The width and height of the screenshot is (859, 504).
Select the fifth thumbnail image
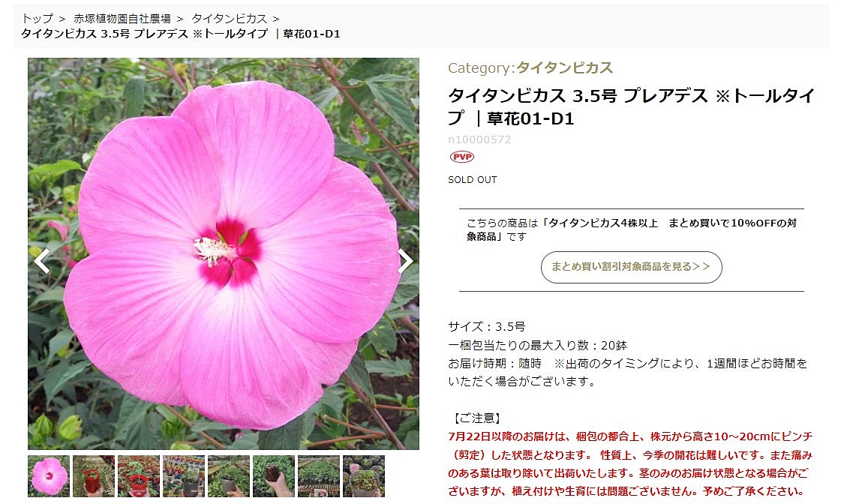229,476
